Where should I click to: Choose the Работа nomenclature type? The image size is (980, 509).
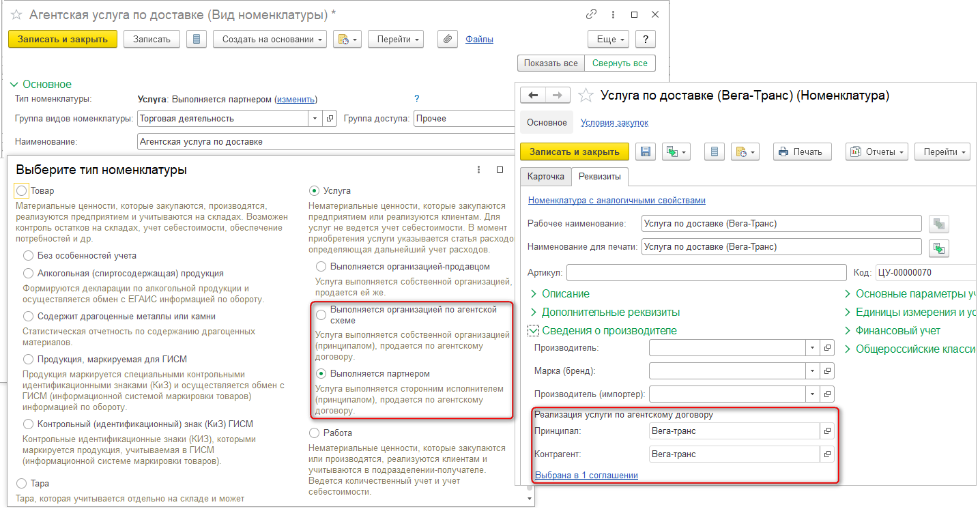(314, 433)
